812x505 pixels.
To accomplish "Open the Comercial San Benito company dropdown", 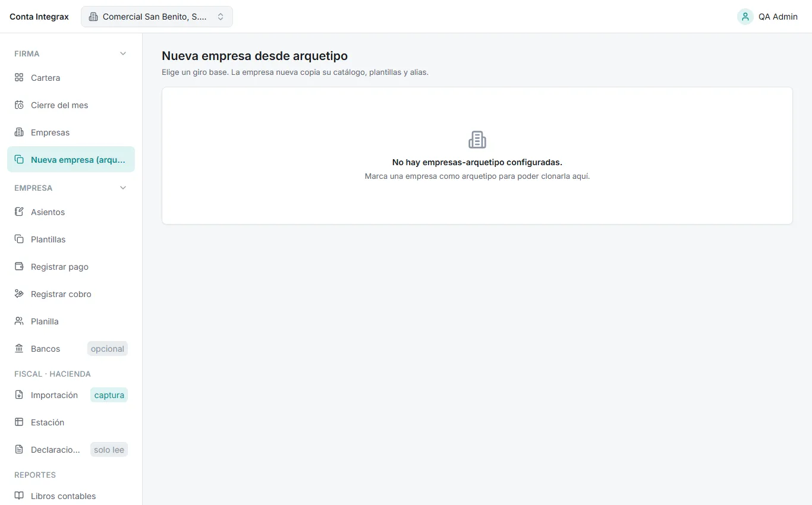I will [x=157, y=17].
